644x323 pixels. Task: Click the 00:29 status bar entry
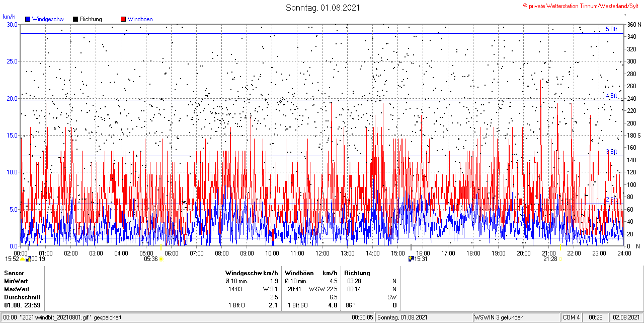tap(596, 317)
